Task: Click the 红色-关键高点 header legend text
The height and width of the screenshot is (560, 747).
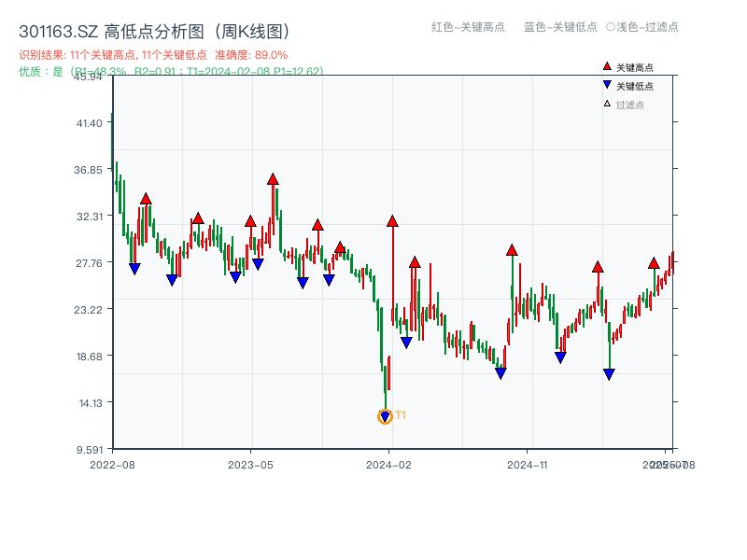Action: point(468,27)
